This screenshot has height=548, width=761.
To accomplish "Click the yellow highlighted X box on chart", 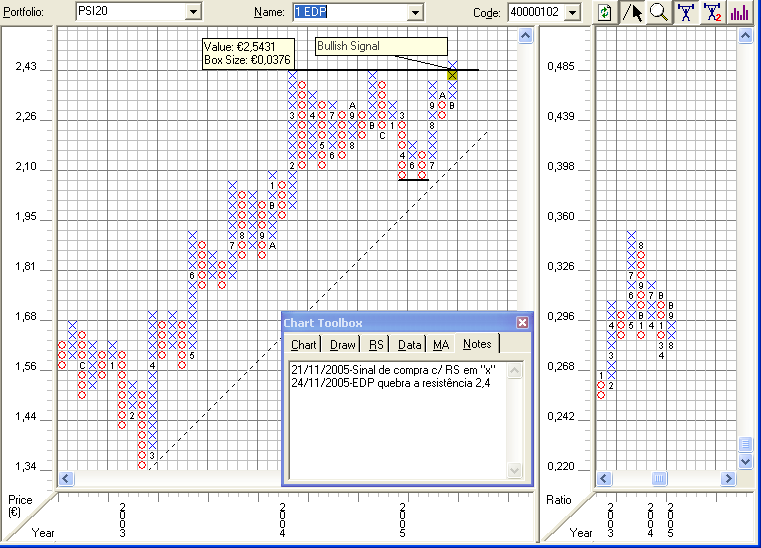I will click(452, 75).
